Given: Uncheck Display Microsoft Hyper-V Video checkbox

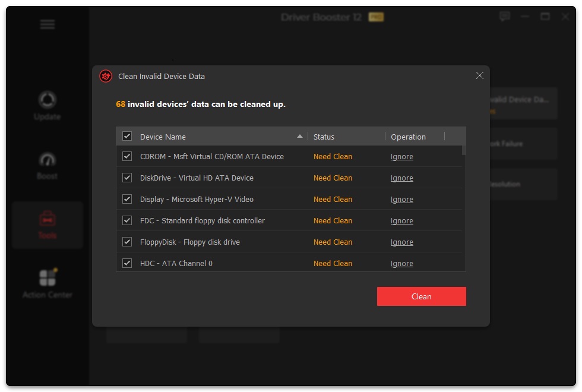Looking at the screenshot, I should click(127, 199).
